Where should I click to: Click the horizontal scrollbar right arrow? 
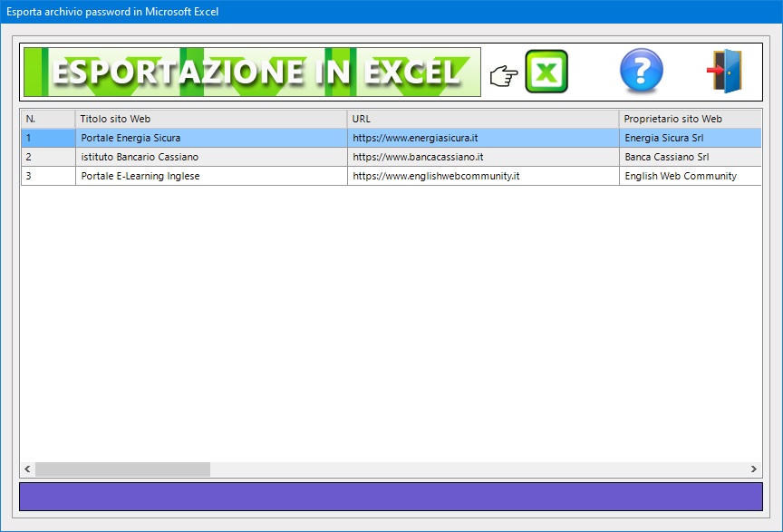753,469
